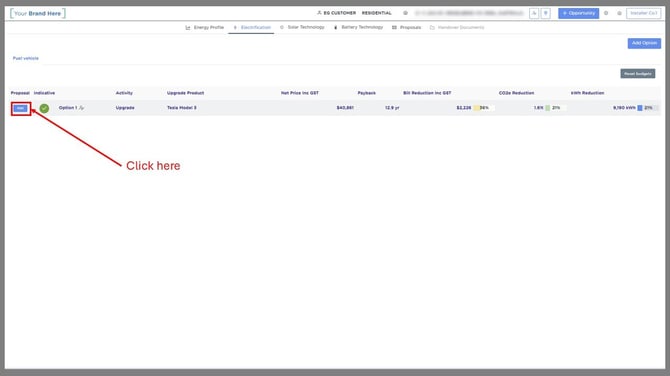Click the grey Reset Budgets button
Image resolution: width=670 pixels, height=376 pixels.
click(638, 73)
